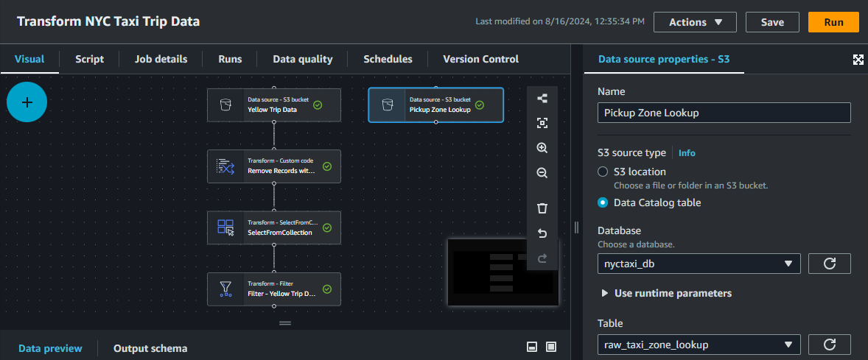The image size is (868, 360).
Task: Click the Transform NYC Taxi Trip Data title
Action: coord(108,21)
